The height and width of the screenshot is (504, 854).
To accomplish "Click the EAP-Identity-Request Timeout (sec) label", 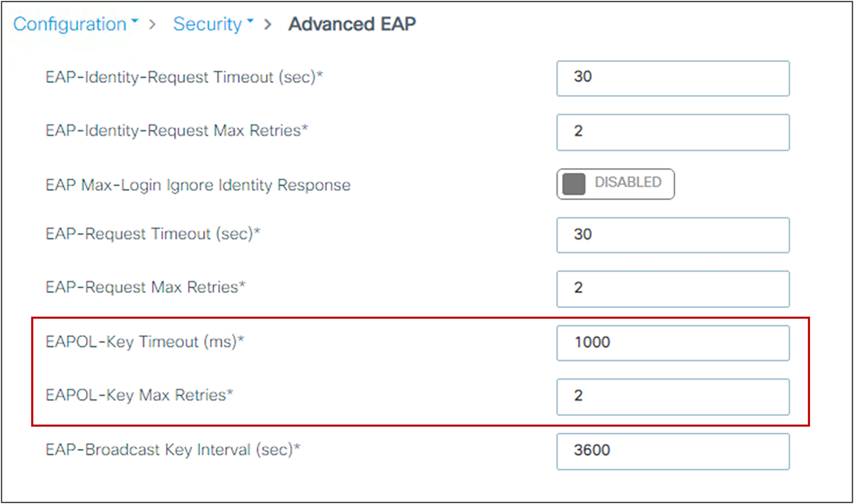I will 184,77.
